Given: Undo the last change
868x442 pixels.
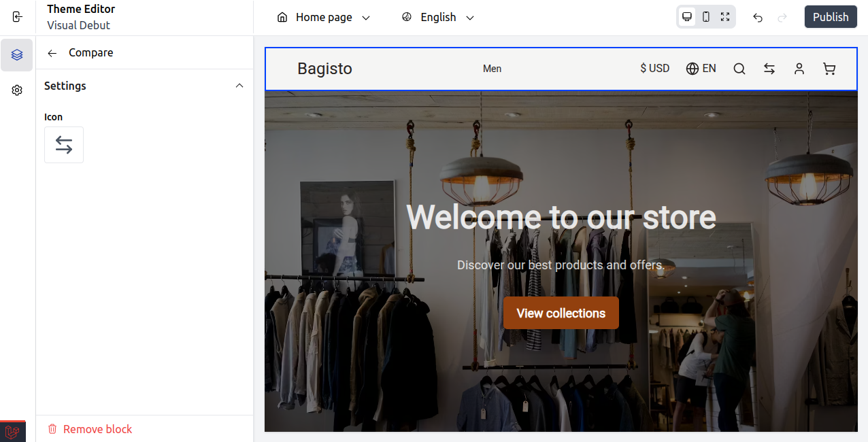Looking at the screenshot, I should pyautogui.click(x=758, y=18).
